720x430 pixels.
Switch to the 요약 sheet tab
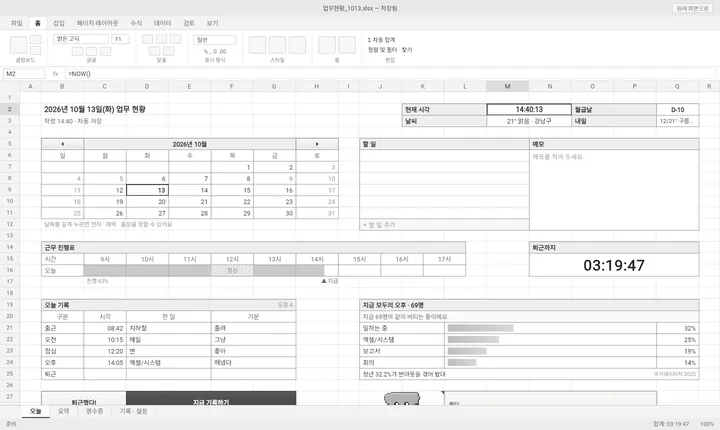63,411
